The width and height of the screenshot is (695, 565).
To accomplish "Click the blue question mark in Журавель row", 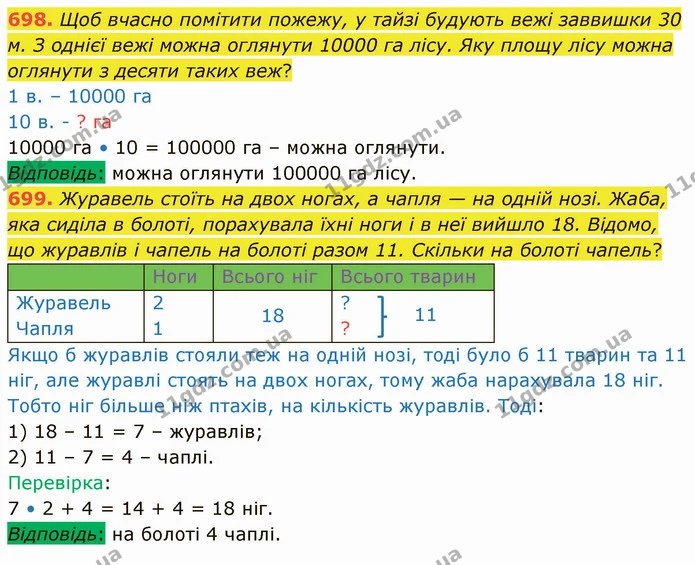I will [345, 303].
